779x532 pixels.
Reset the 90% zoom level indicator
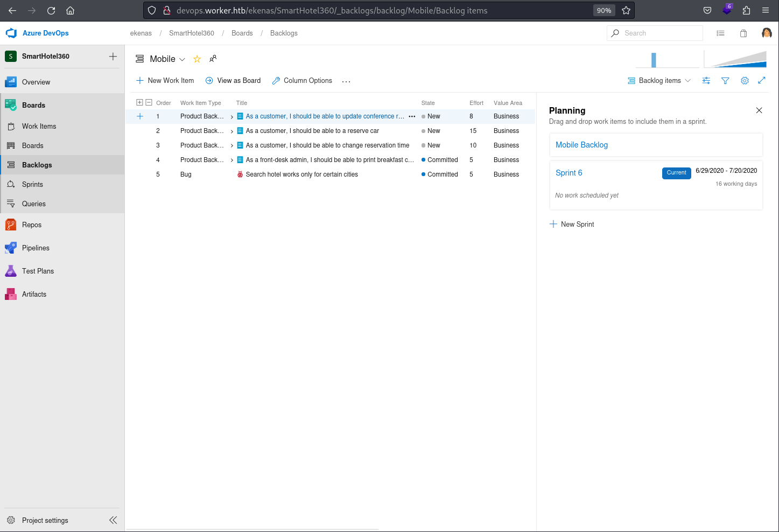[x=604, y=10]
